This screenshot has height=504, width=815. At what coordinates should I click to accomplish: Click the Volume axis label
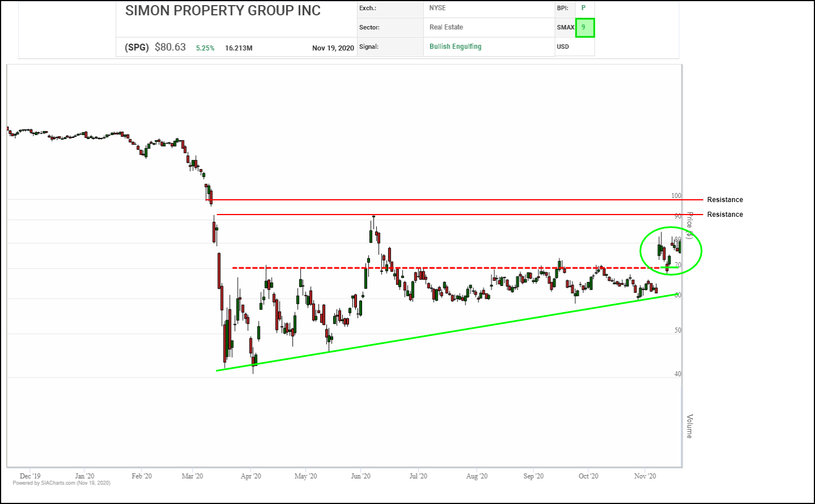tap(690, 426)
